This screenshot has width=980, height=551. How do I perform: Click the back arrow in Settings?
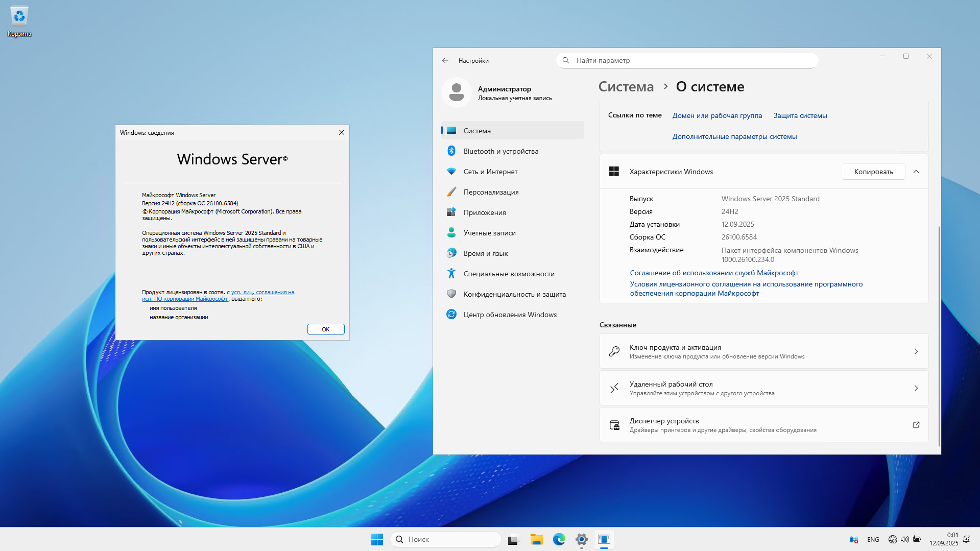click(445, 60)
